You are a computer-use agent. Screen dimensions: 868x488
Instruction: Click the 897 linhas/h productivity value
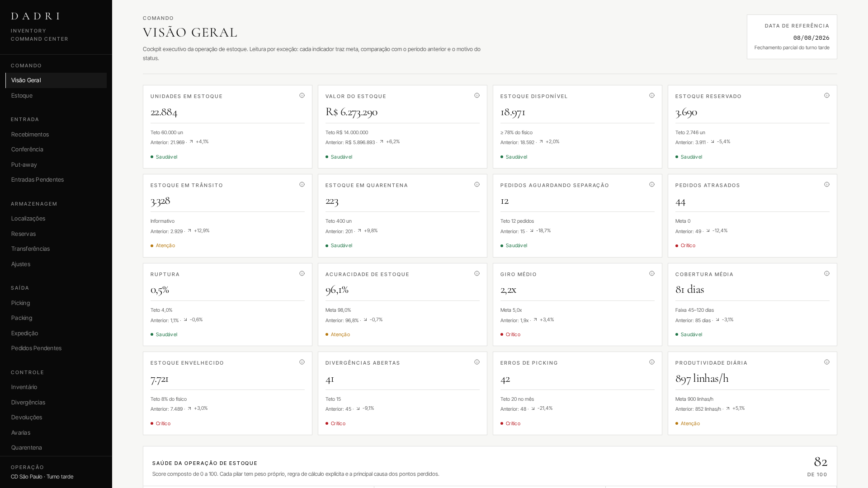[x=702, y=379]
